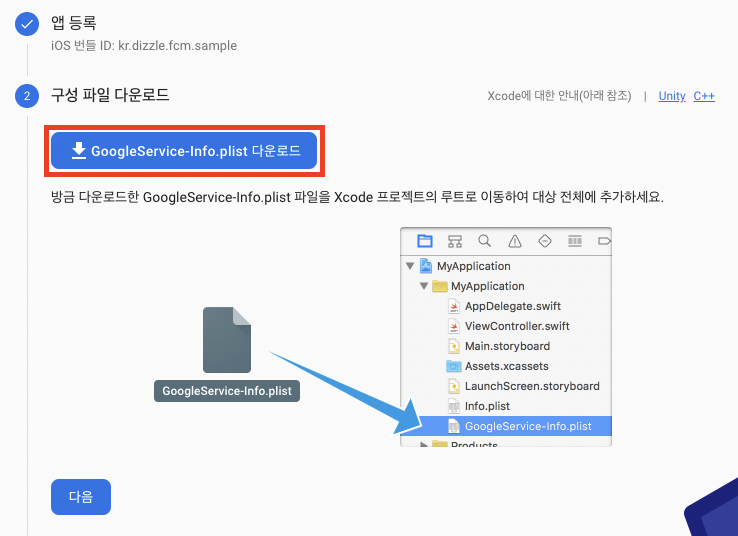Select the issue navigator warning icon
Image resolution: width=738 pixels, height=536 pixels.
coord(515,241)
